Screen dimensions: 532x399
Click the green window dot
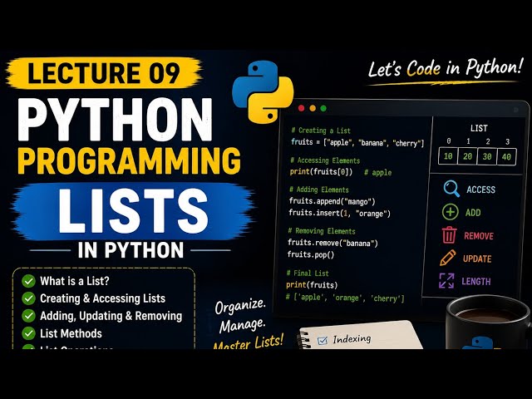click(x=323, y=108)
